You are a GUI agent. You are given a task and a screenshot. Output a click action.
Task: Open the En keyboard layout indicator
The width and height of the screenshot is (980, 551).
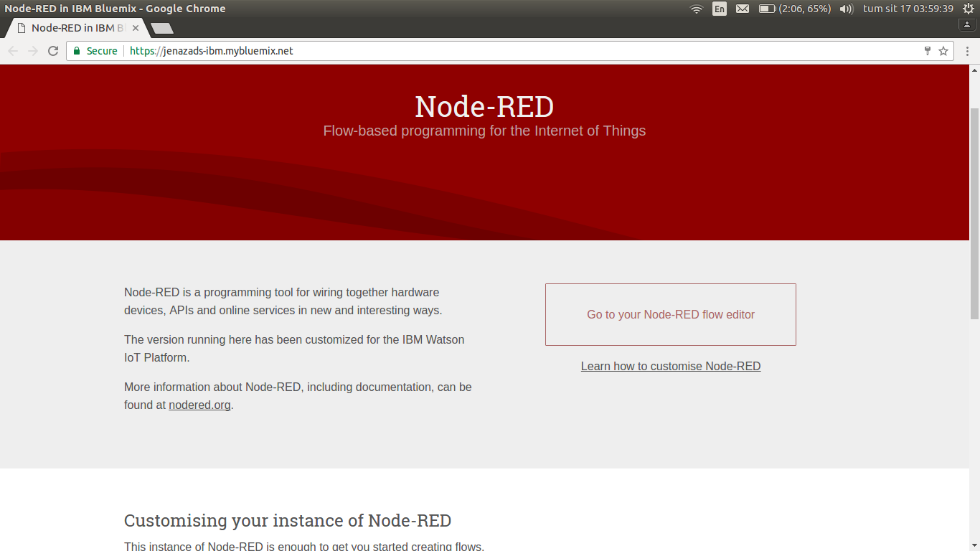(x=720, y=9)
